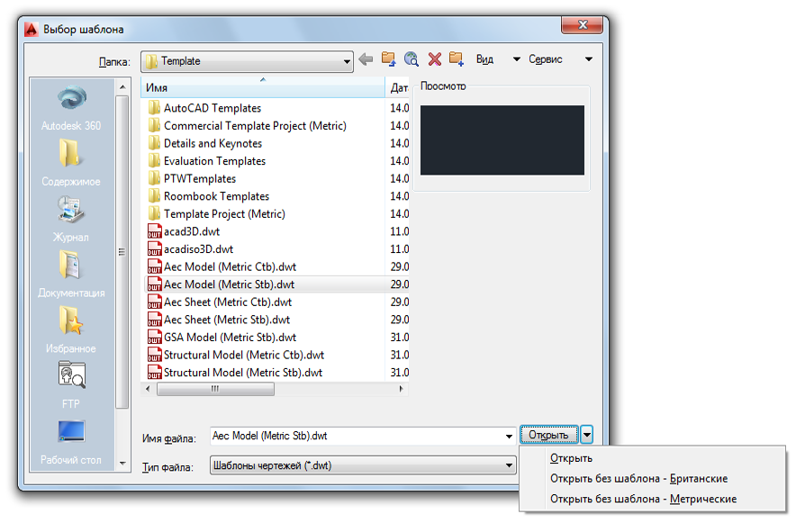Select the Evaluation Templates folder
The width and height of the screenshot is (805, 532).
(x=207, y=161)
